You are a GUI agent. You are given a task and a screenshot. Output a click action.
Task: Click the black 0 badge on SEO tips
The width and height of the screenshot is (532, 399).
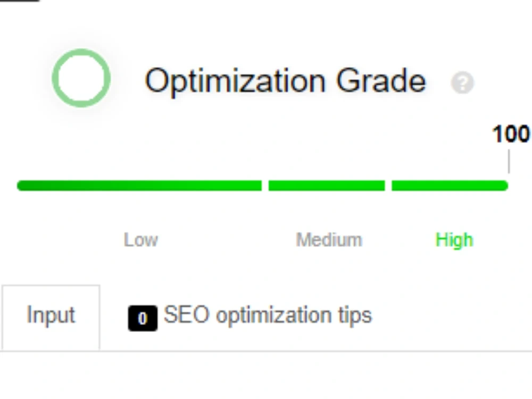point(143,318)
